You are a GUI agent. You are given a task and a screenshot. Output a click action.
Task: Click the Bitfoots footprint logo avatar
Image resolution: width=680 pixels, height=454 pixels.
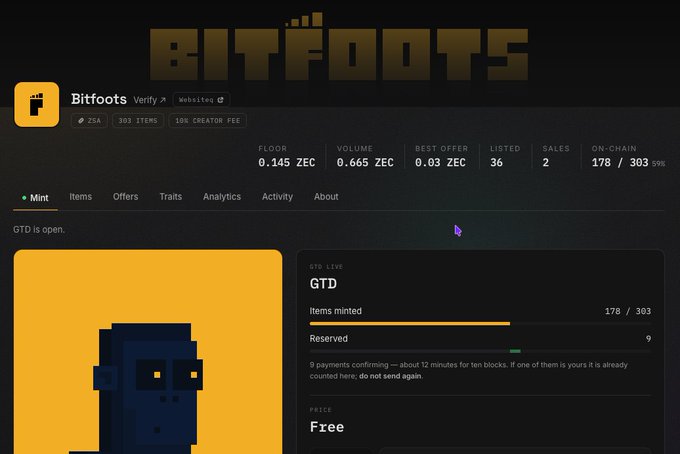click(x=36, y=105)
